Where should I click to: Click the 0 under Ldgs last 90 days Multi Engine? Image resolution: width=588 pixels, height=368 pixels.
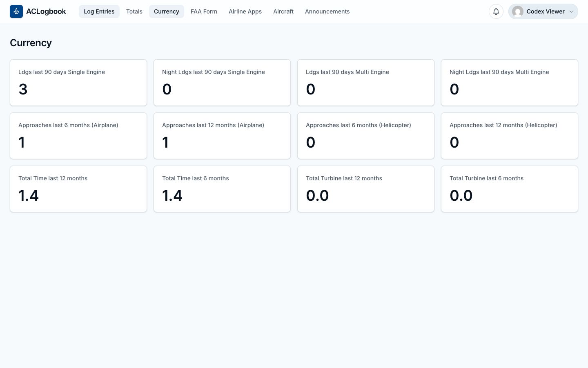pos(311,89)
